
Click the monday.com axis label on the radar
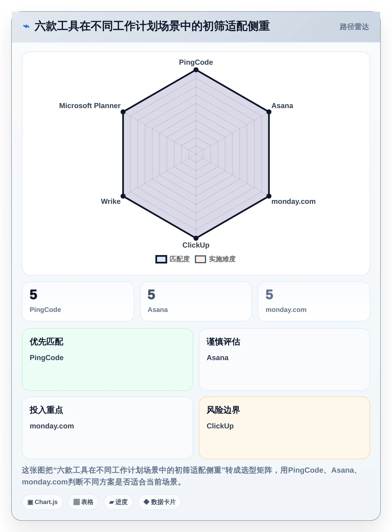point(293,201)
